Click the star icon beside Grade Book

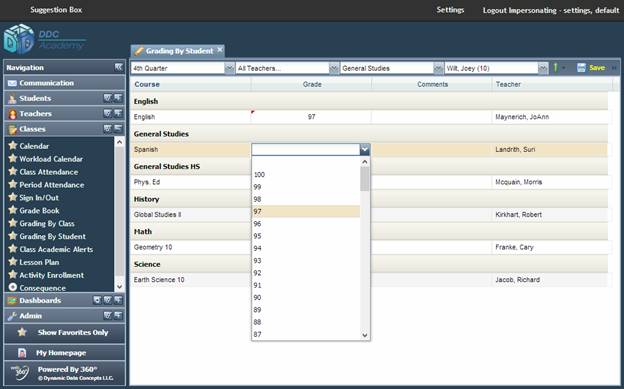(x=13, y=210)
